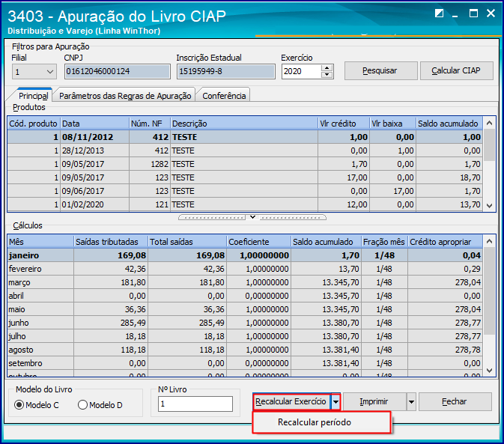504x444 pixels.
Task: Click the Pesquisar button
Action: pos(380,70)
